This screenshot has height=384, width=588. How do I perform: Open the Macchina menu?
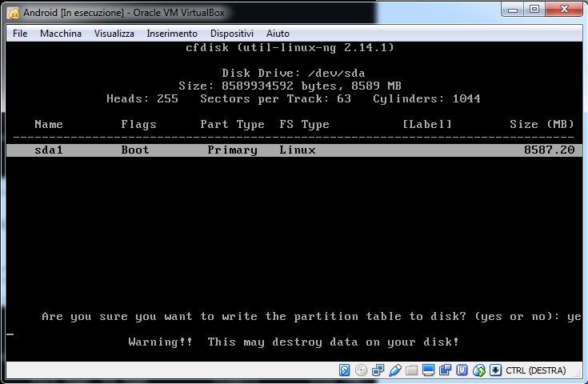click(x=61, y=34)
